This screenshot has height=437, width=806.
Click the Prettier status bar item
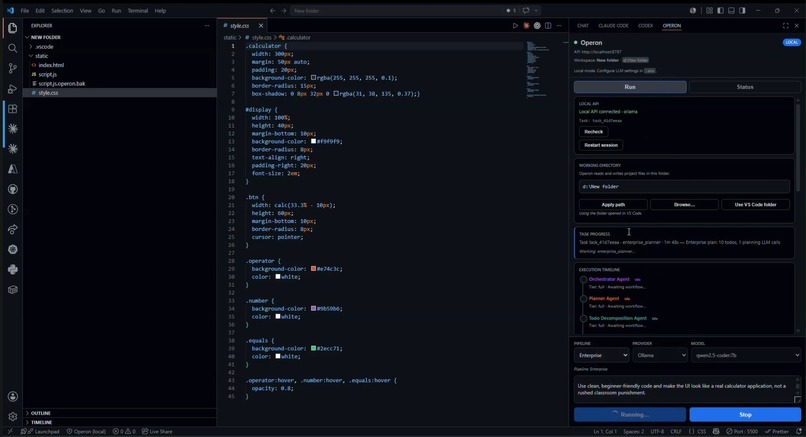tap(775, 431)
